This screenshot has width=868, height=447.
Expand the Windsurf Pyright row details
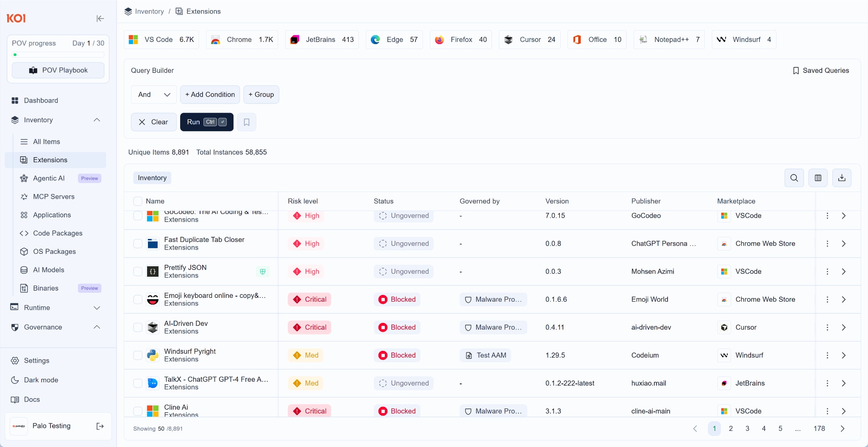pos(844,355)
